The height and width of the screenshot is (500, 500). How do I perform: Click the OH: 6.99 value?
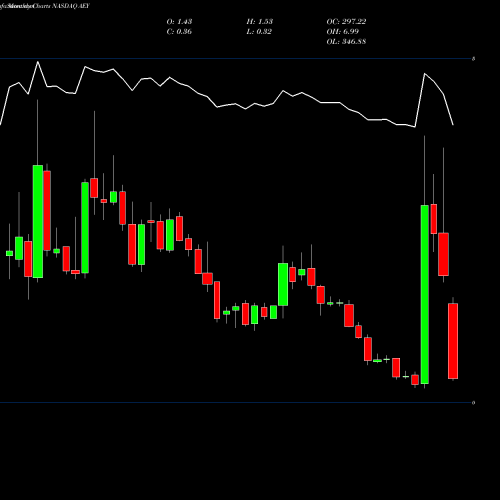click(342, 32)
